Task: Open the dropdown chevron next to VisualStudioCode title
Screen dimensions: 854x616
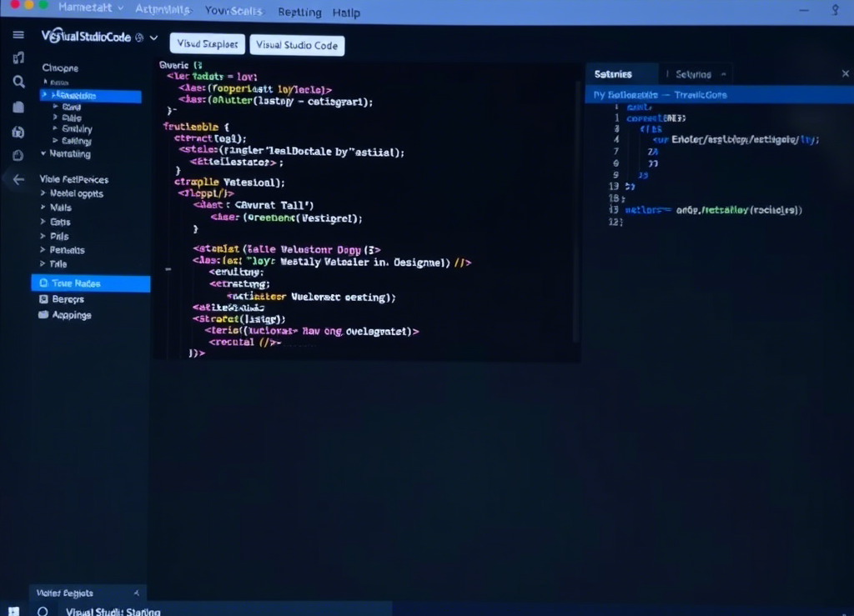Action: [x=153, y=38]
